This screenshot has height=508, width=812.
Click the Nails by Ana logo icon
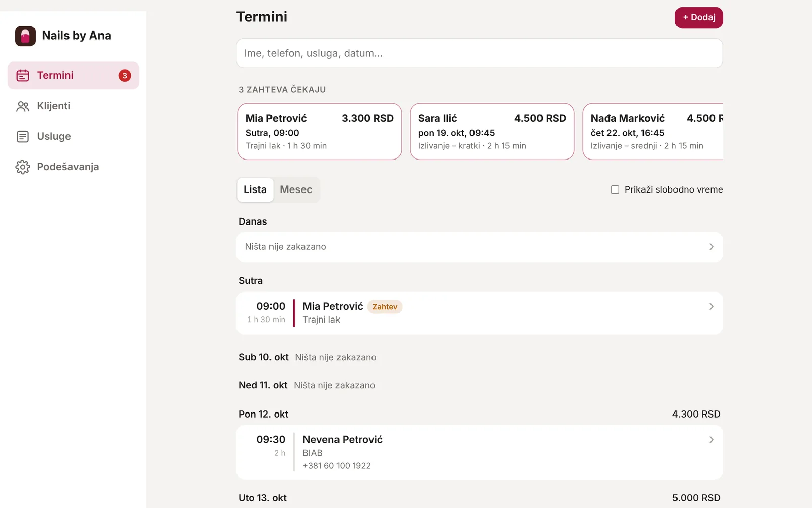[25, 36]
